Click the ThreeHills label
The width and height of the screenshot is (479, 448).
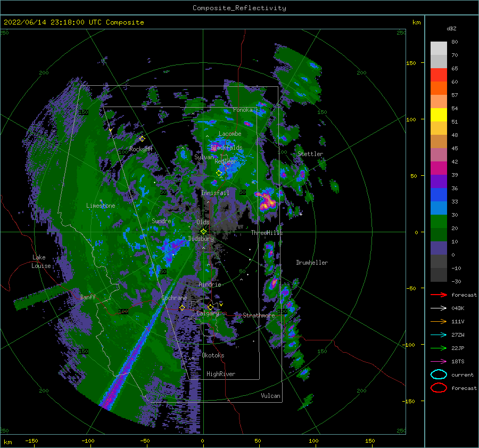267,233
